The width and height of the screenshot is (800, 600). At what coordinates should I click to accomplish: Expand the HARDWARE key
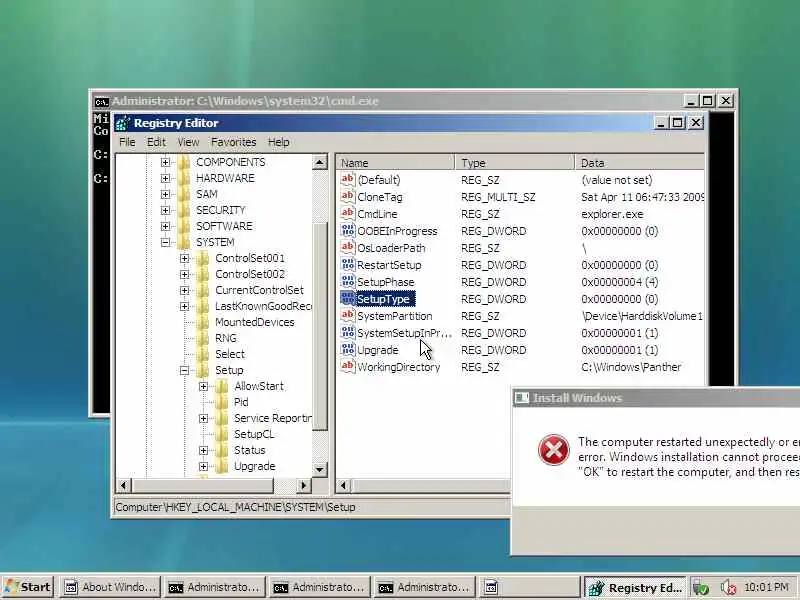pos(165,178)
